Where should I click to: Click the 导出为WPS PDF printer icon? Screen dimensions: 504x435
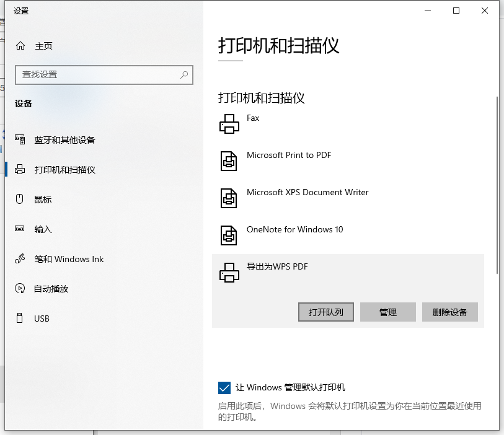[229, 271]
